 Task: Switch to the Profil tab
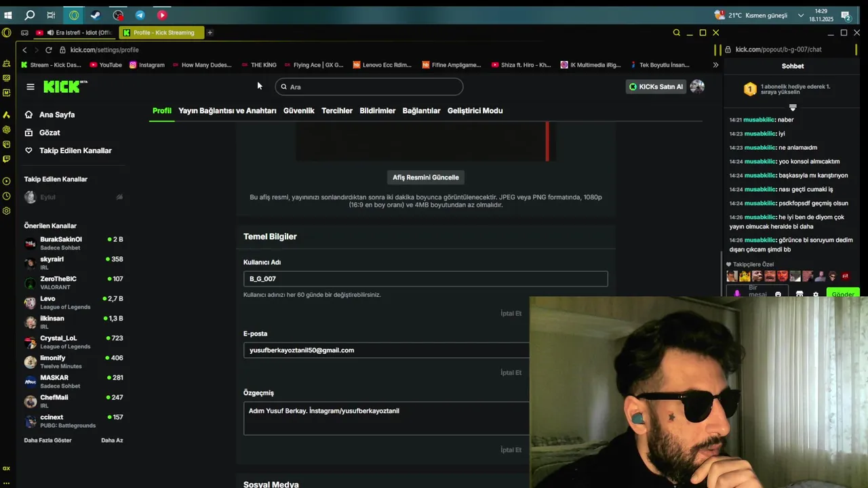[x=162, y=110]
